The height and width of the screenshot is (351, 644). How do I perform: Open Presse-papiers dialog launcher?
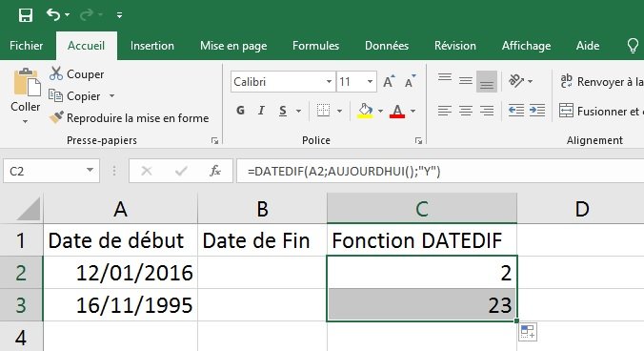click(214, 141)
